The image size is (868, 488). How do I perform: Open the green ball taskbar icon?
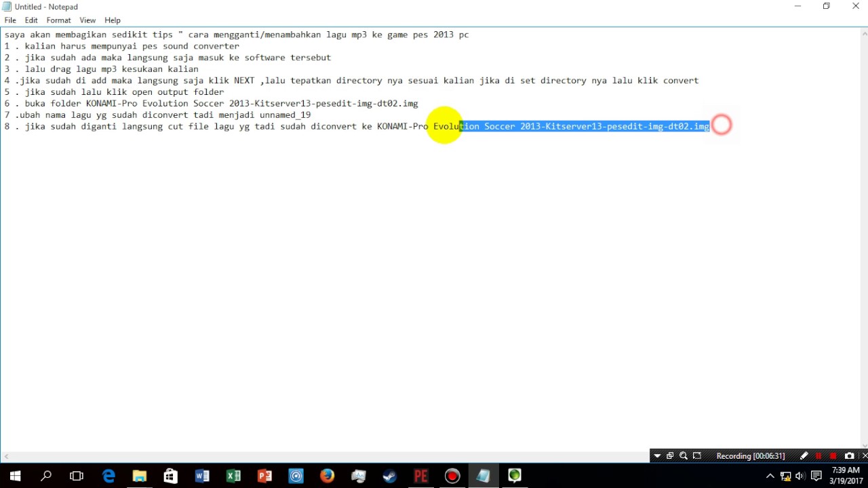pos(514,476)
